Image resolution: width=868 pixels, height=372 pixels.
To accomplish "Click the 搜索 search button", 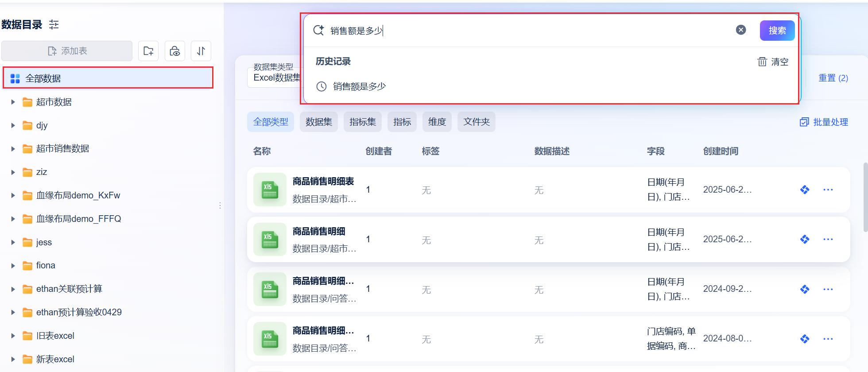I will (x=777, y=31).
